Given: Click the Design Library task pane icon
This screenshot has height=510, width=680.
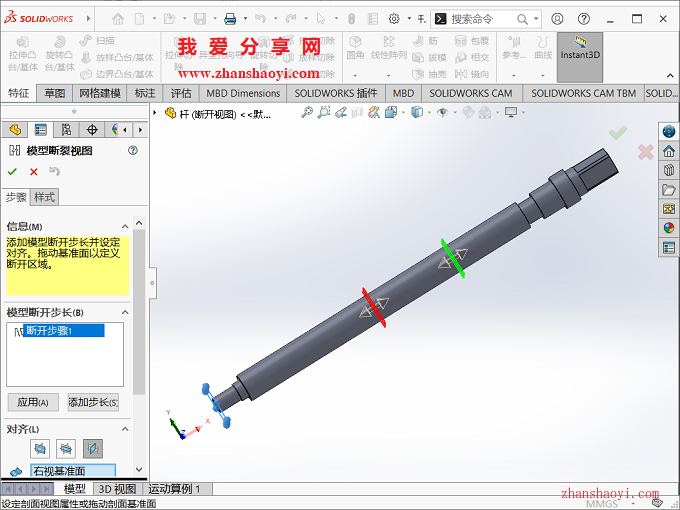Looking at the screenshot, I should click(669, 170).
